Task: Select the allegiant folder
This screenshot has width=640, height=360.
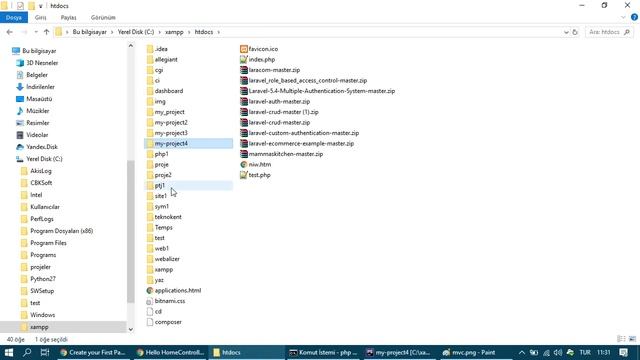Action: coord(162,60)
